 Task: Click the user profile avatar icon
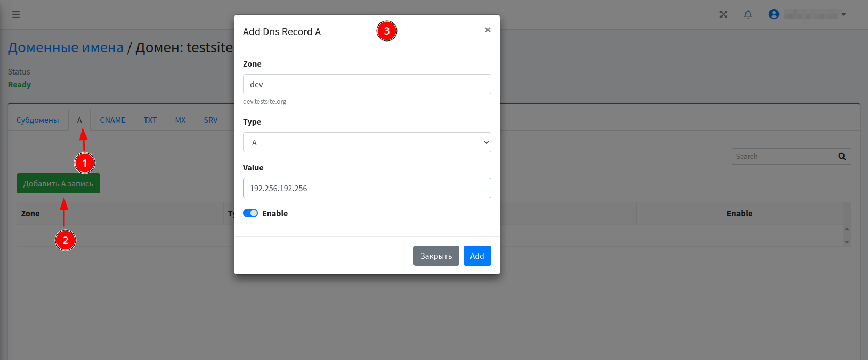(x=774, y=14)
